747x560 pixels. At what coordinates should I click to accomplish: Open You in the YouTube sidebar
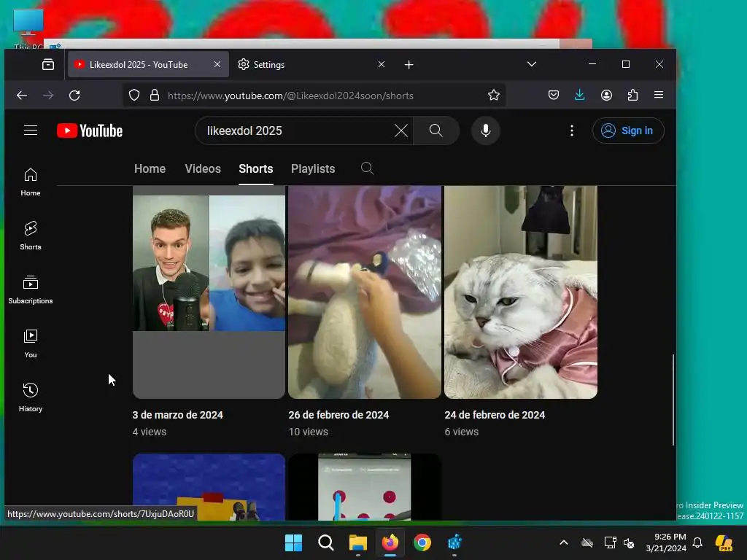[31, 344]
